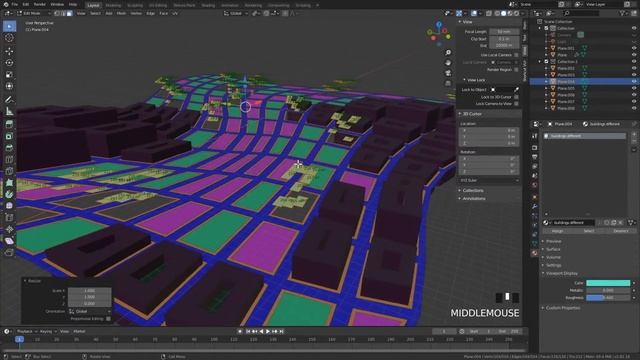This screenshot has height=360, width=640.
Task: Click the viewport pan hand icon
Action: click(448, 63)
